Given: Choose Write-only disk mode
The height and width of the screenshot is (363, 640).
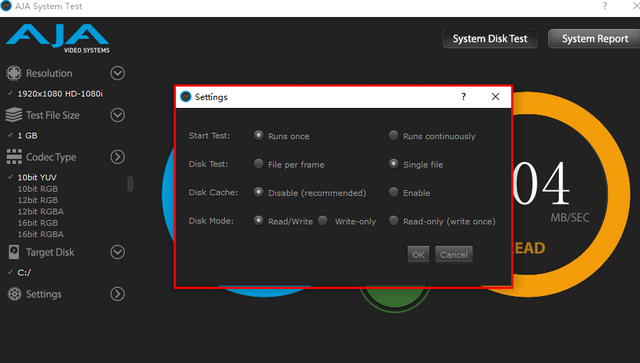Looking at the screenshot, I should pyautogui.click(x=323, y=220).
